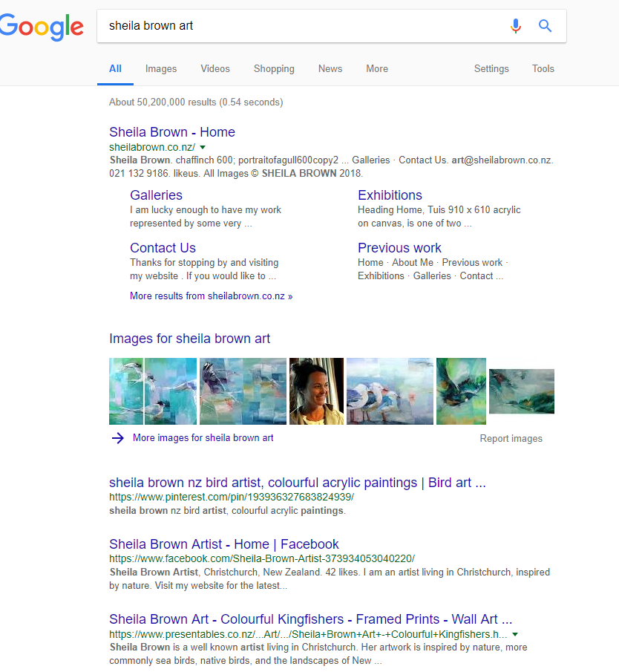The height and width of the screenshot is (672, 619).
Task: Open the smiling woman portrait thumbnail
Action: pyautogui.click(x=317, y=391)
